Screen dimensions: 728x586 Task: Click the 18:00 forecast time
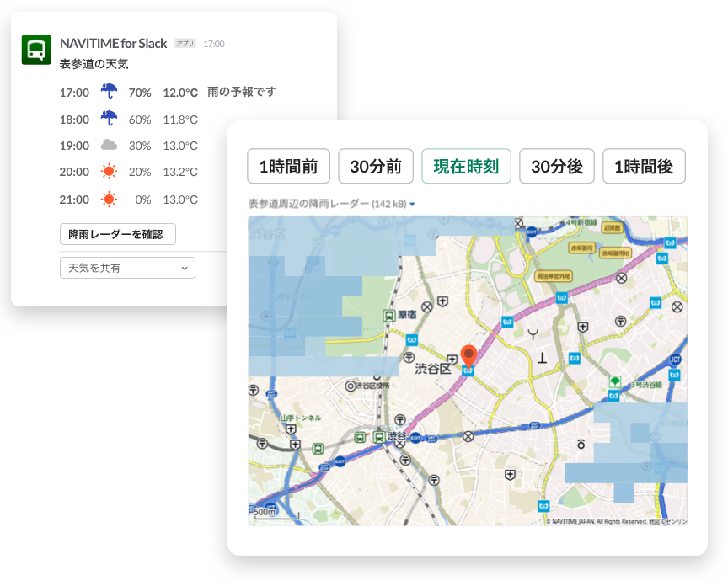click(x=74, y=120)
